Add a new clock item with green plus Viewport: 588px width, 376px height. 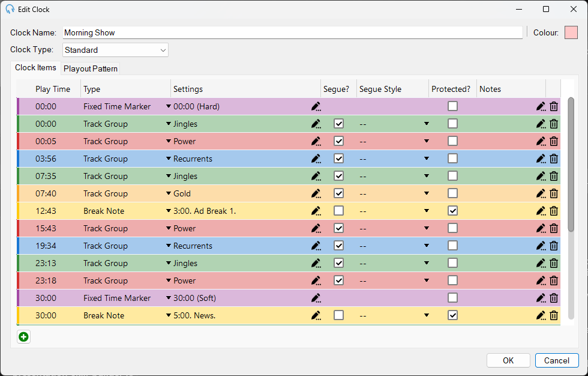[x=23, y=337]
